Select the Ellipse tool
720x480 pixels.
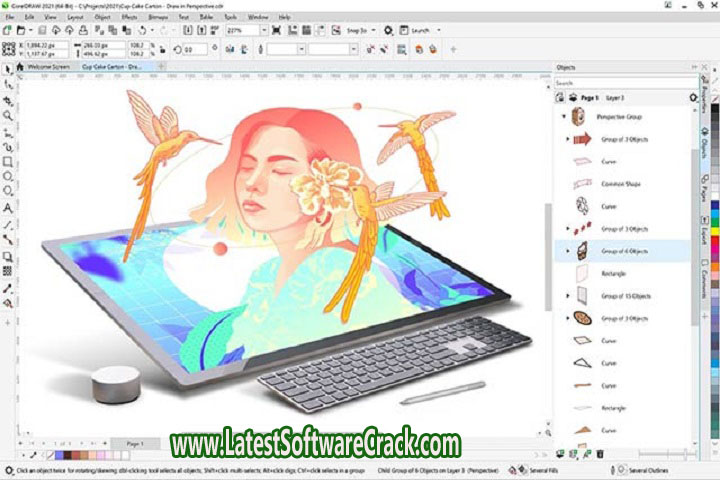tap(8, 176)
